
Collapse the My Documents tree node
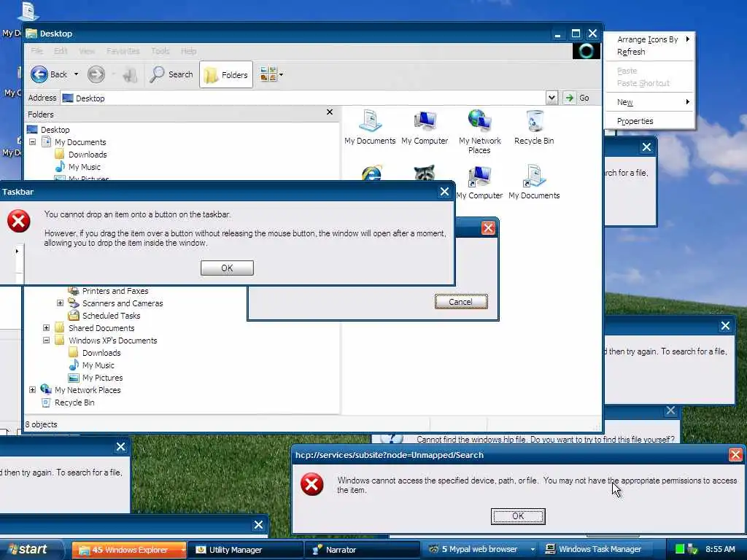32,142
